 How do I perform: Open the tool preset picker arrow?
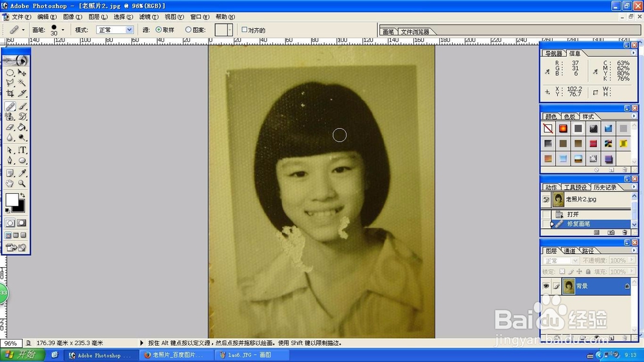pos(23,30)
